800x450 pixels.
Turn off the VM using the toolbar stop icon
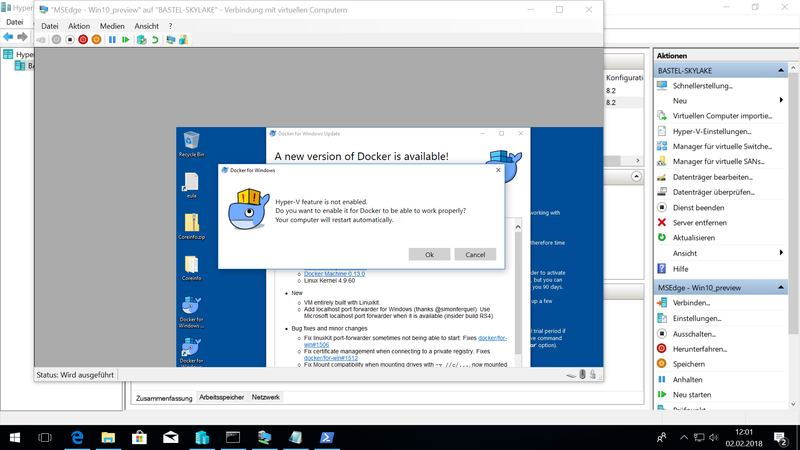coord(70,40)
